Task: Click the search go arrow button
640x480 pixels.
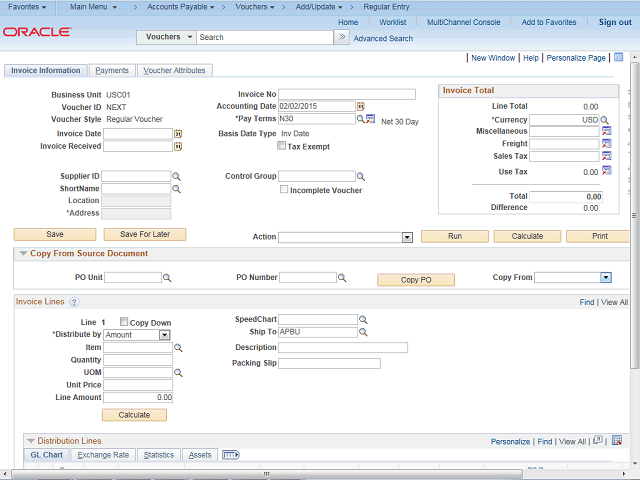Action: pyautogui.click(x=341, y=37)
